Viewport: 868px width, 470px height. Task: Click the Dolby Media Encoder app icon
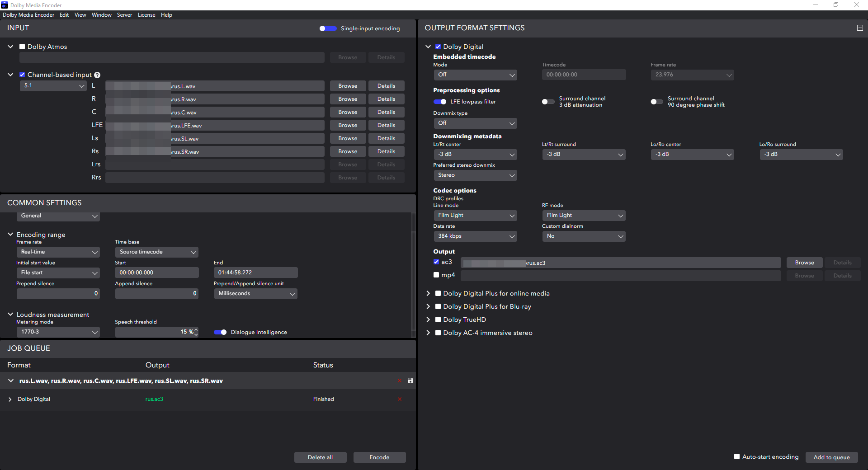click(x=5, y=5)
